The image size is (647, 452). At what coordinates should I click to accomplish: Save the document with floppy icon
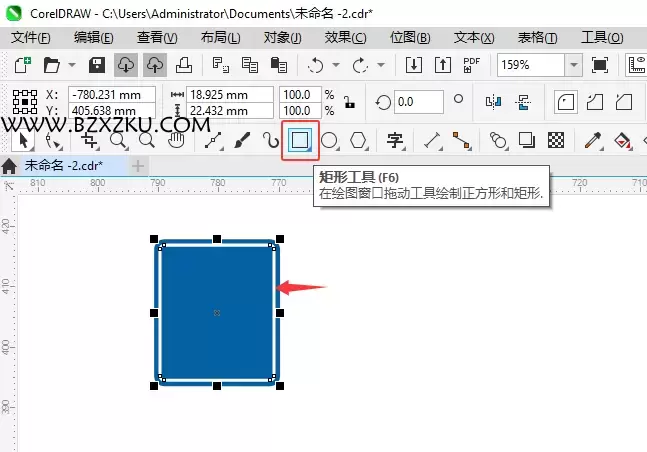[97, 65]
